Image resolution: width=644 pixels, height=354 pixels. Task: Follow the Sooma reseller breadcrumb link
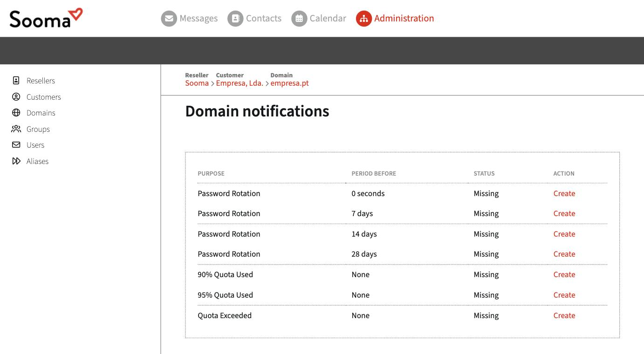point(197,83)
